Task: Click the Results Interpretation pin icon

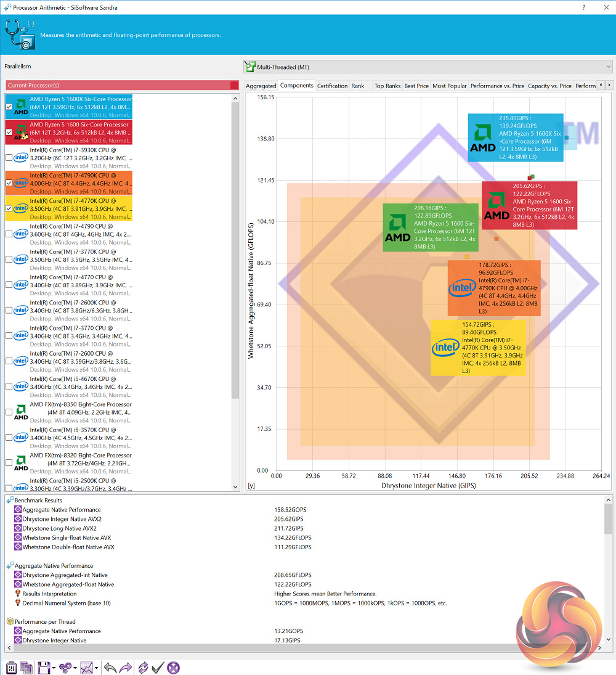Action: pos(18,593)
